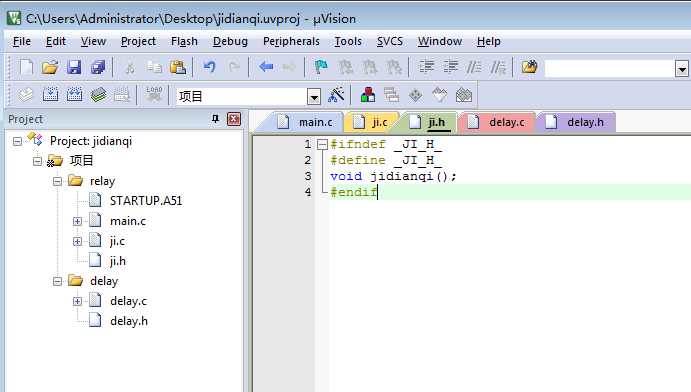Image resolution: width=691 pixels, height=392 pixels.
Task: Open the multi-project workspace manager icon
Action: [x=391, y=95]
